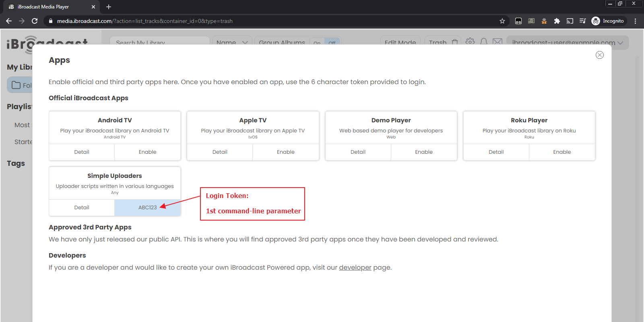Viewport: 644px width, 322px height.
Task: Click the first extension icon after the star
Action: tap(518, 21)
